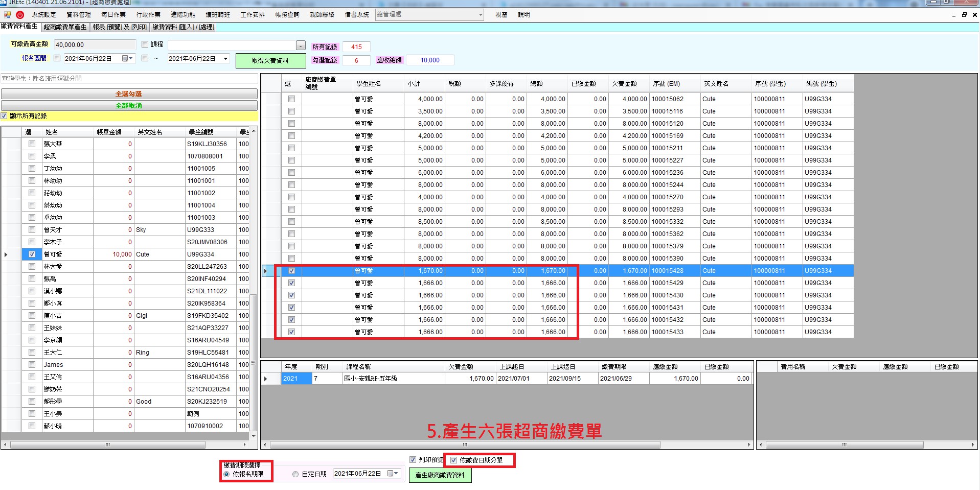Uncheck the 依繳費日期分單 checkbox

click(453, 460)
